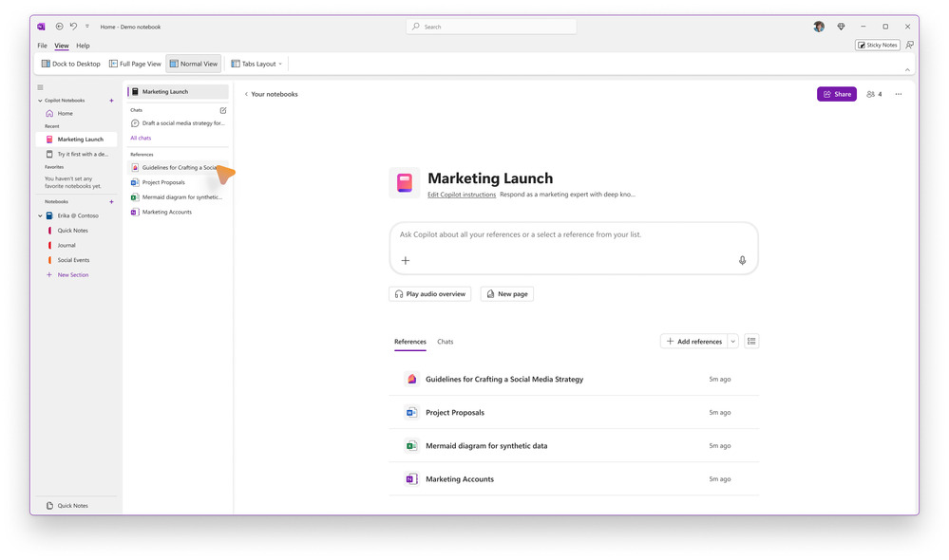The height and width of the screenshot is (560, 949).
Task: Open the Tabs Layout dropdown
Action: [x=256, y=64]
